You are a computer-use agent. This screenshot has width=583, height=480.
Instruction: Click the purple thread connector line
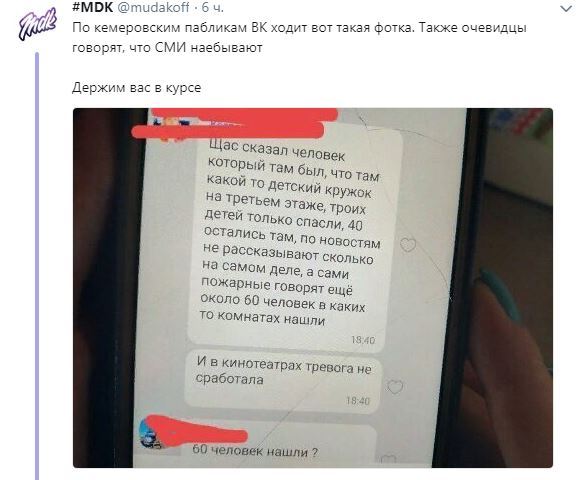pos(37,266)
